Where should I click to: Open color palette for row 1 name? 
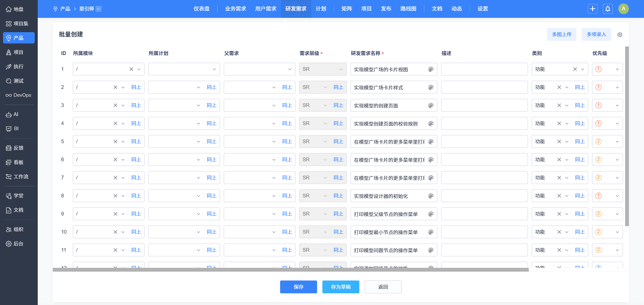pos(431,69)
